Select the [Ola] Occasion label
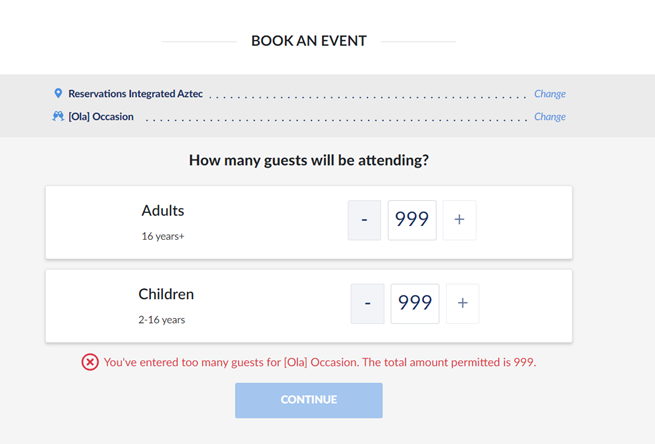Image resolution: width=655 pixels, height=444 pixels. tap(106, 117)
